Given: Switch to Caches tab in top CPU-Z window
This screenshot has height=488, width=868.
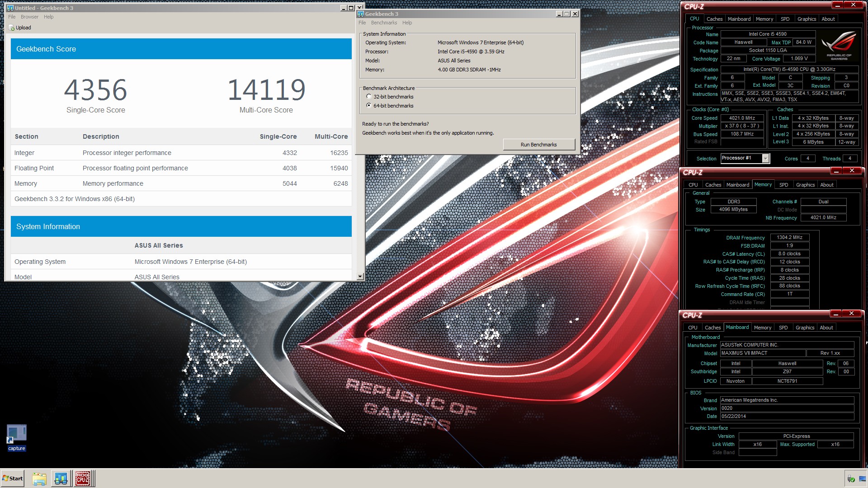Looking at the screenshot, I should point(714,19).
